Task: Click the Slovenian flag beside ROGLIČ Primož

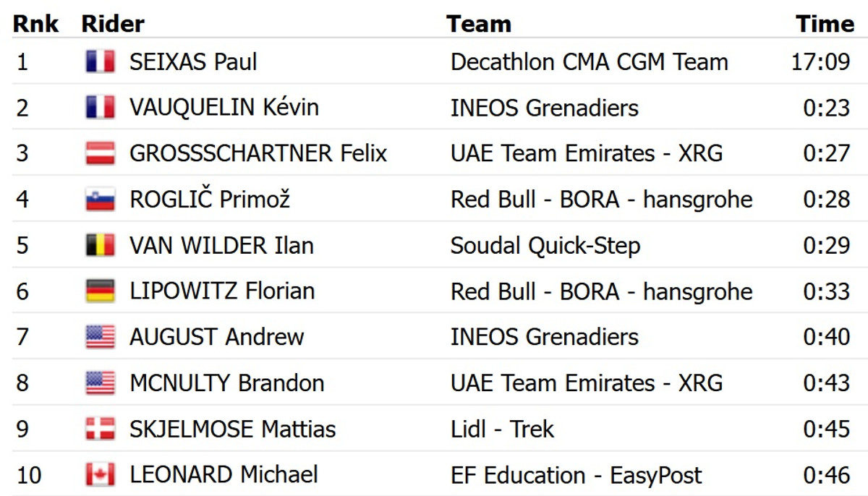Action: click(x=100, y=200)
